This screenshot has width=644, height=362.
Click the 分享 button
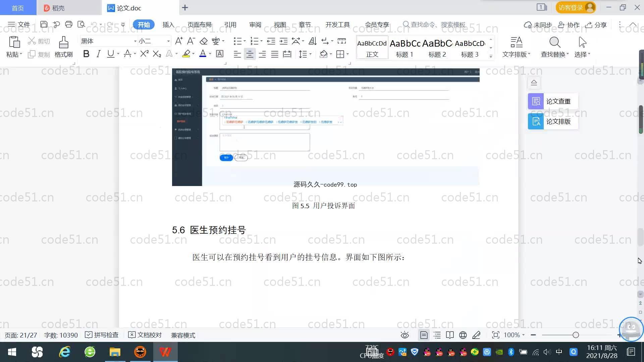pyautogui.click(x=596, y=25)
